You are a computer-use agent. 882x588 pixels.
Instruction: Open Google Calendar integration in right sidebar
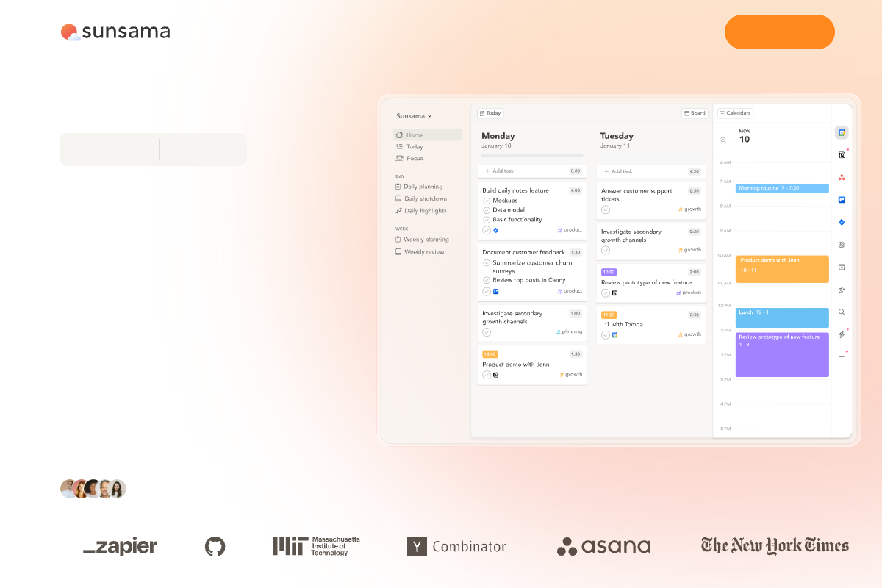tap(842, 132)
